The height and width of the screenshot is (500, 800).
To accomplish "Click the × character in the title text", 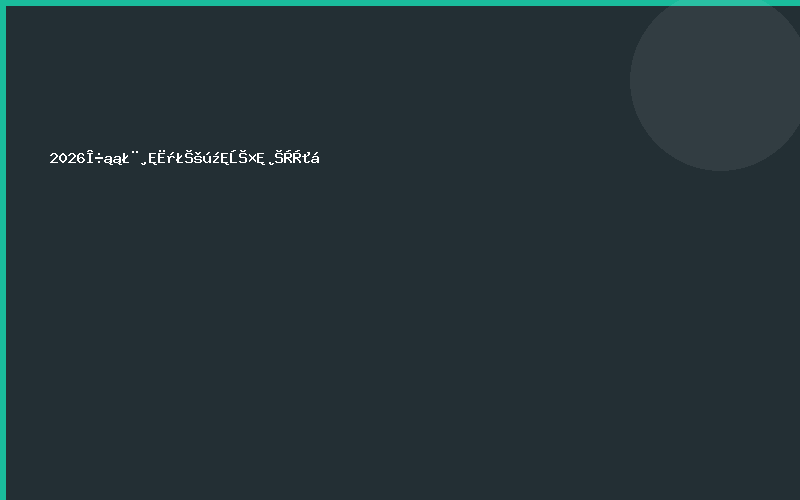I will click(x=252, y=159).
